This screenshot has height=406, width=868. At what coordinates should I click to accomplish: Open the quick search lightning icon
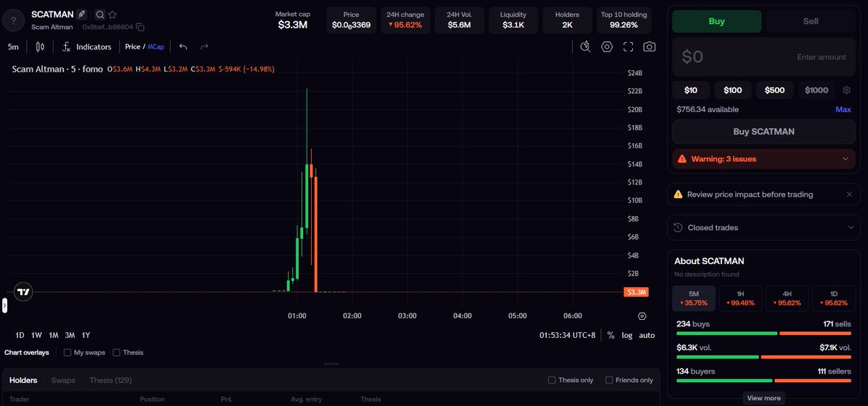click(586, 47)
